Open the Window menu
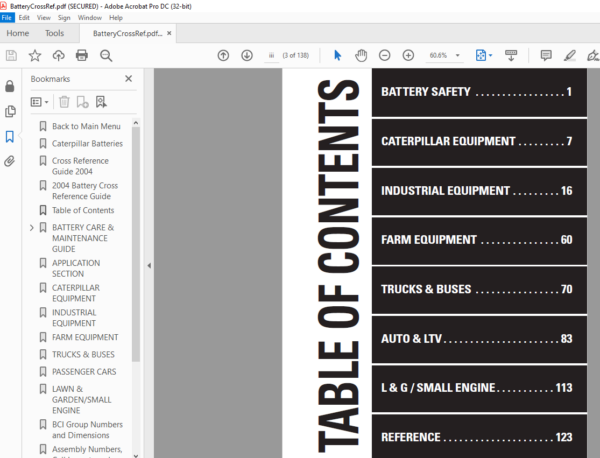 coord(90,18)
